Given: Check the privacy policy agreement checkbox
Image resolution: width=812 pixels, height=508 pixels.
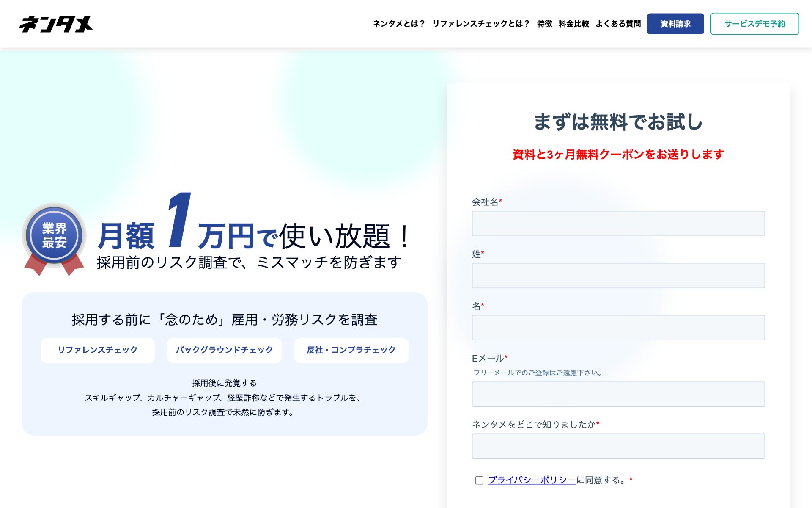Looking at the screenshot, I should (479, 480).
